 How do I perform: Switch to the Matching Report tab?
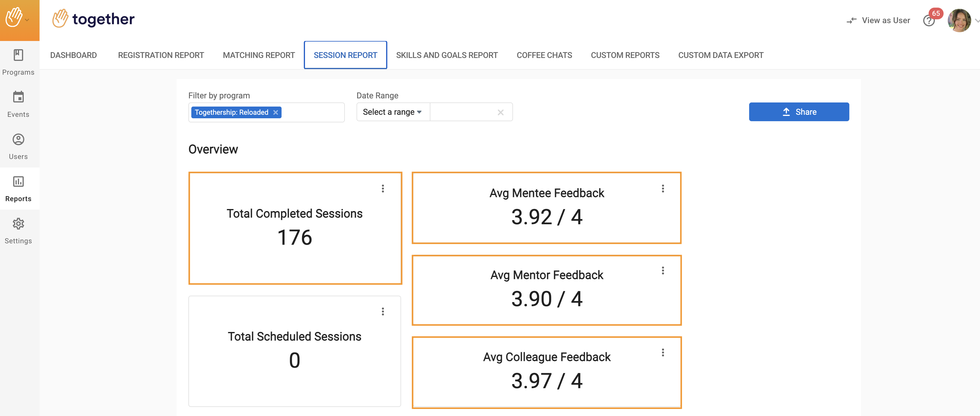[259, 56]
